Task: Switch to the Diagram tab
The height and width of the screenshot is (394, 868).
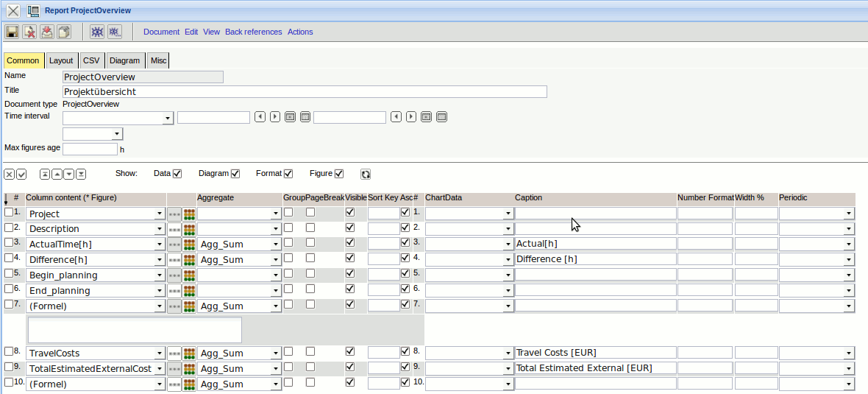Action: [x=124, y=60]
